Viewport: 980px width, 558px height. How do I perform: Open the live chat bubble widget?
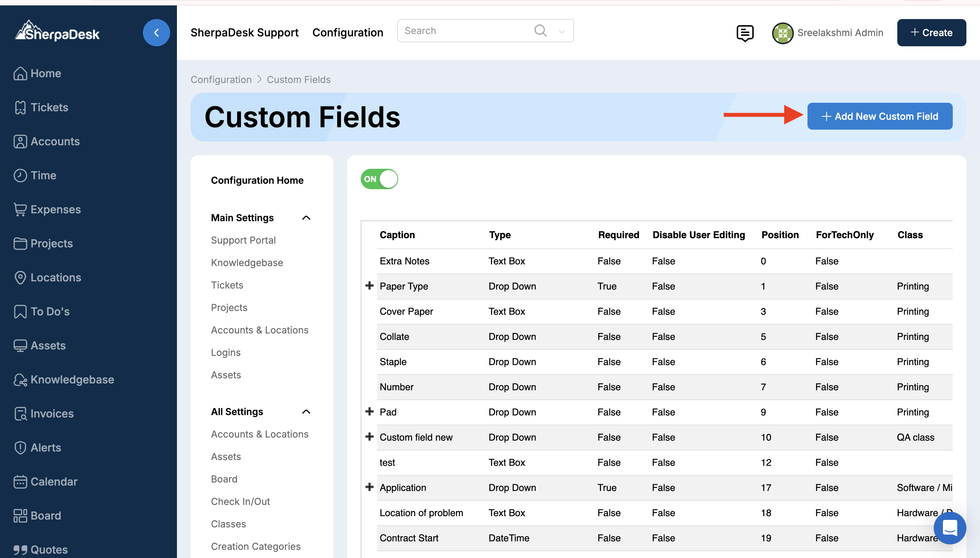pos(949,528)
